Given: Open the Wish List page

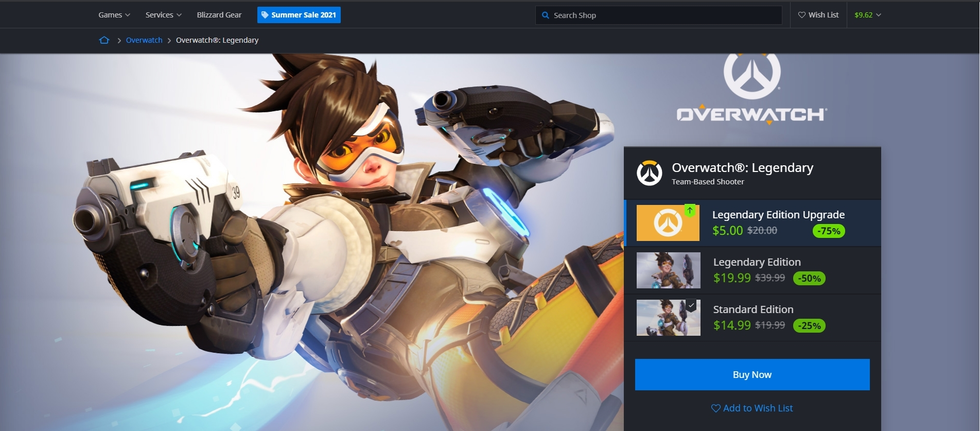Looking at the screenshot, I should 818,15.
